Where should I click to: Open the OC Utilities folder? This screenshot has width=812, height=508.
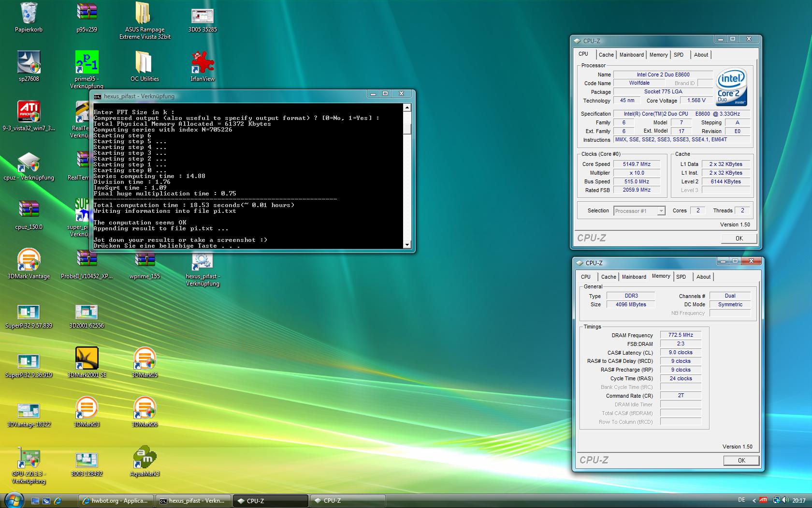click(x=145, y=66)
